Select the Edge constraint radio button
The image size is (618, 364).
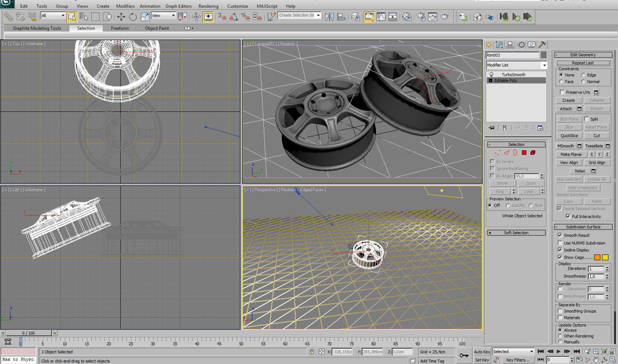(x=583, y=75)
